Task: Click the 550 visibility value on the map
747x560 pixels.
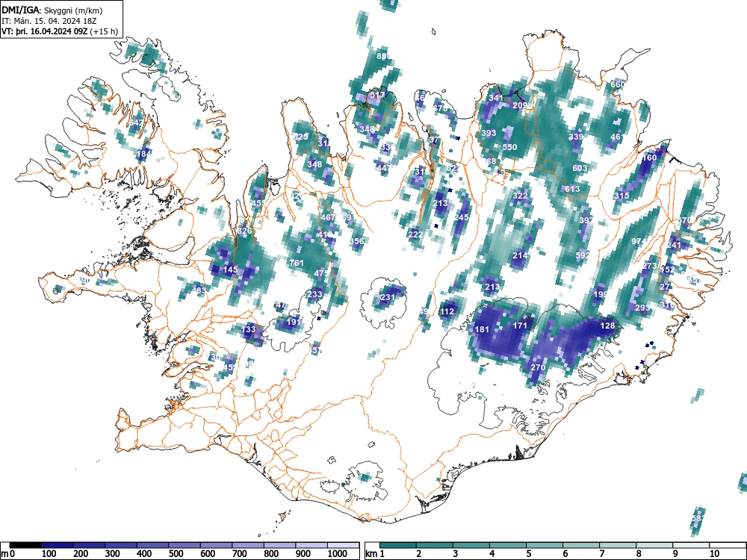Action: (x=509, y=147)
